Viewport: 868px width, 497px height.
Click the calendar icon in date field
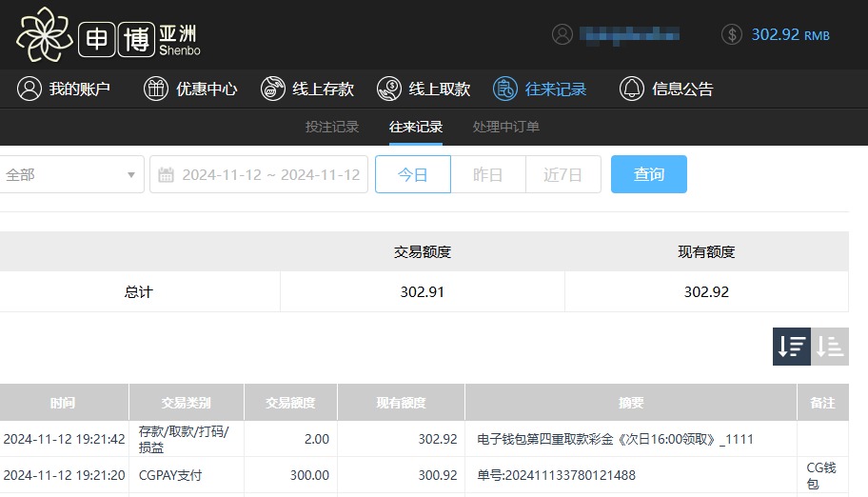coord(166,175)
